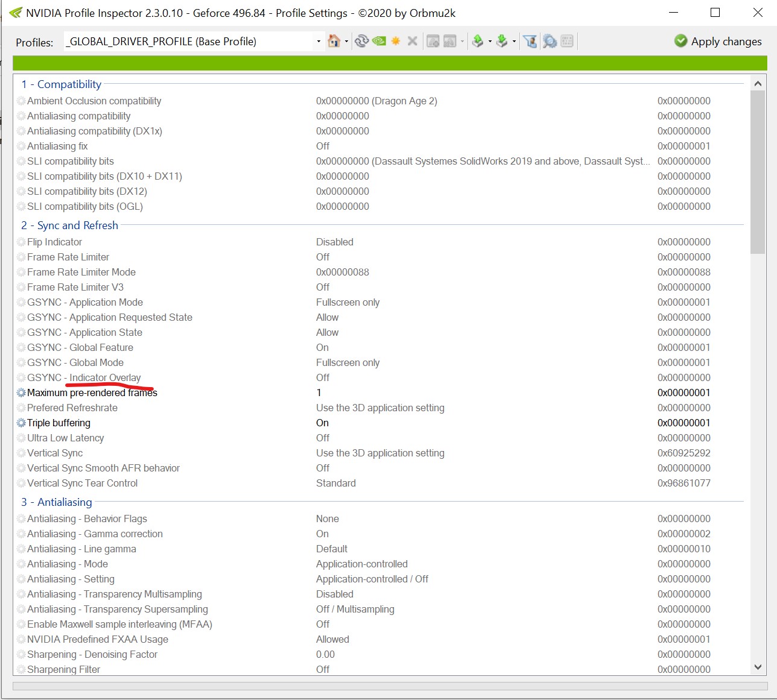The height and width of the screenshot is (700, 777).
Task: Click the 'On' value of Triple buffering
Action: click(x=322, y=423)
